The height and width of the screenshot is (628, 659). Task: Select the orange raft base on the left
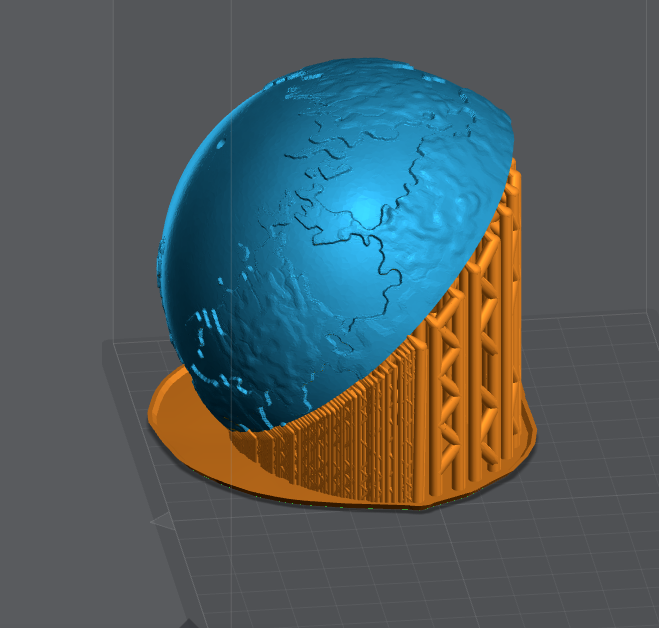180,408
